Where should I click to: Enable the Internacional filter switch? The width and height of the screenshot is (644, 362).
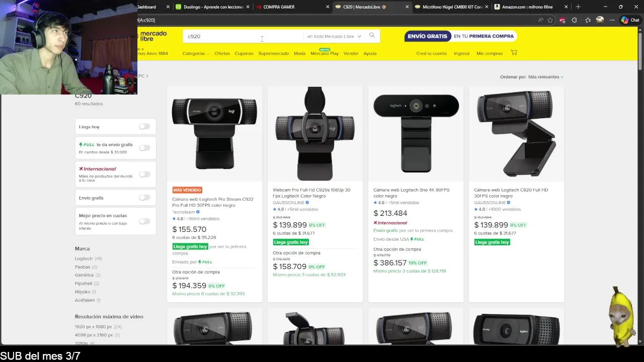pos(144,174)
